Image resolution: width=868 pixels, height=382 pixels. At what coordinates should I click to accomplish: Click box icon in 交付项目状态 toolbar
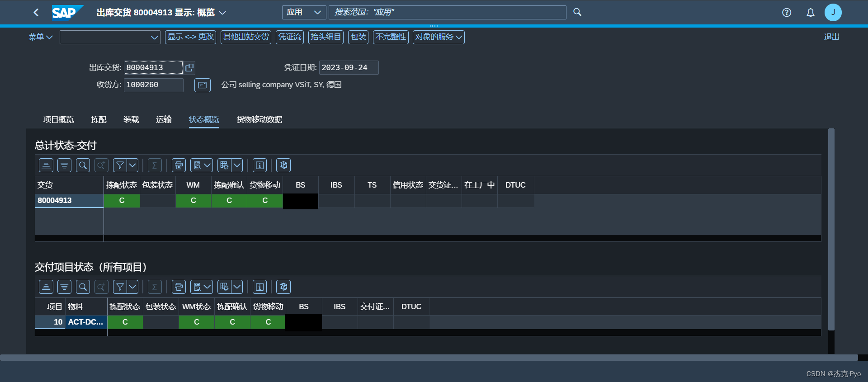tap(283, 287)
